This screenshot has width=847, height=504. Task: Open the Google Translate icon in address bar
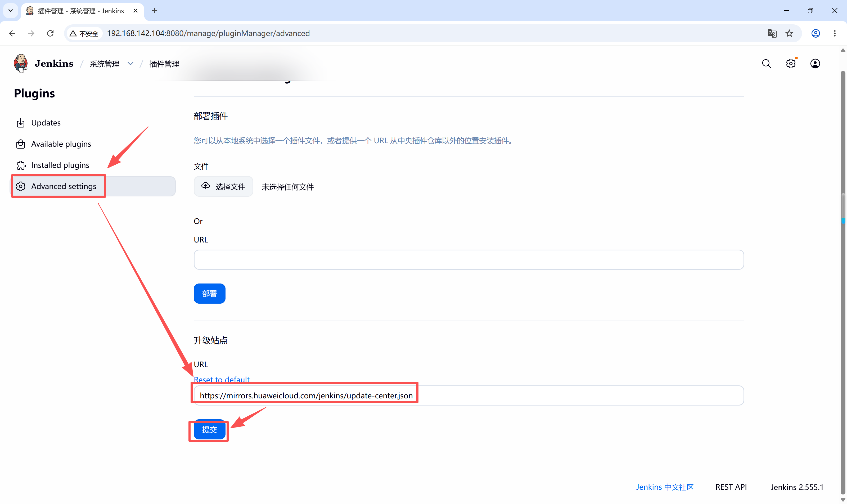(772, 33)
